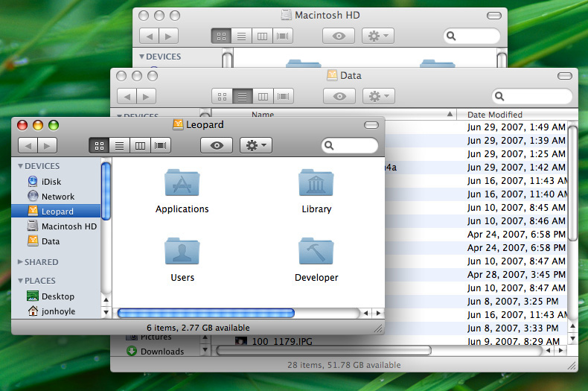Click the Leopard title bar volume icon

178,124
